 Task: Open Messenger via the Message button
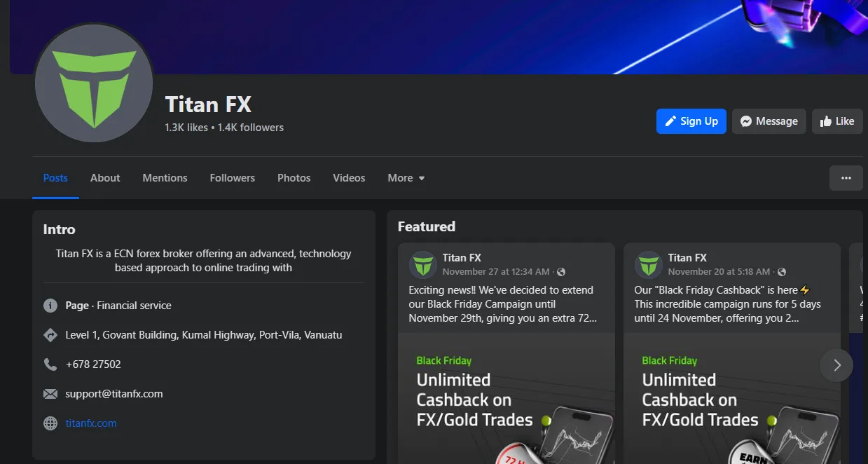[x=769, y=121]
